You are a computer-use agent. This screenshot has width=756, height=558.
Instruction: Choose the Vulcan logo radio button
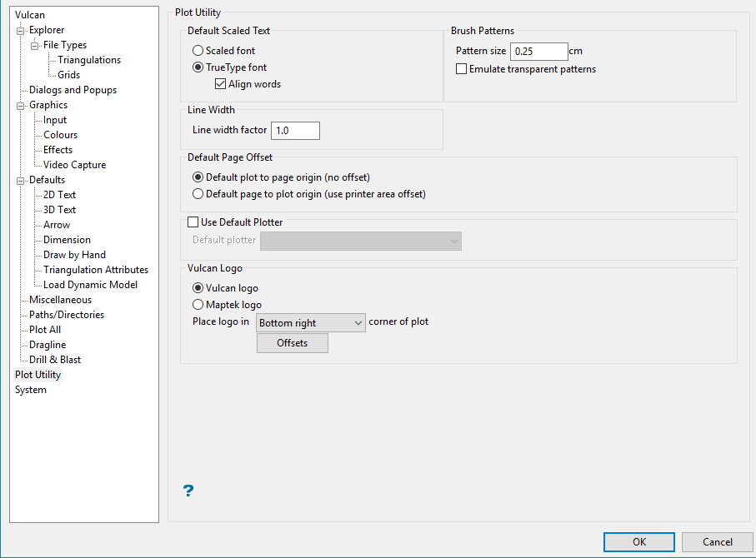[x=198, y=288]
